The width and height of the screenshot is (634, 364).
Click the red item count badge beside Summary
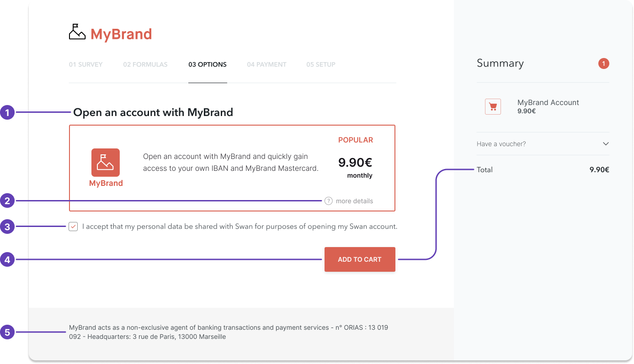click(604, 63)
